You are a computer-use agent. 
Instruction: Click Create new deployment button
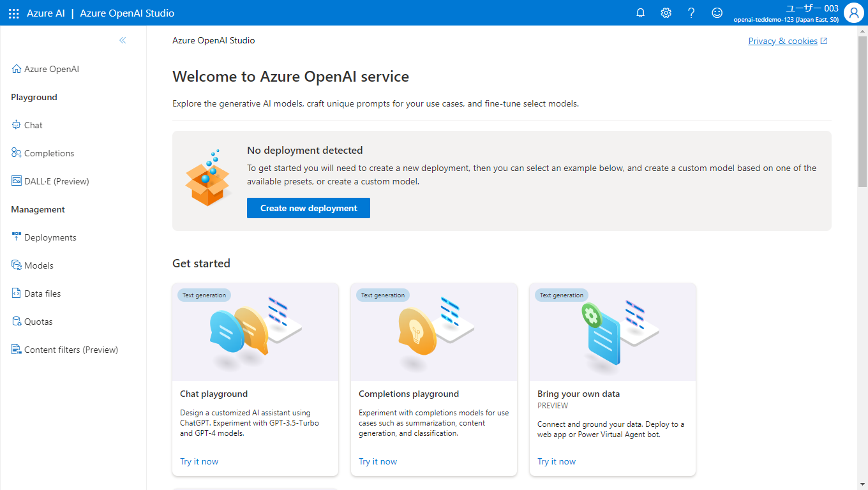click(x=308, y=208)
